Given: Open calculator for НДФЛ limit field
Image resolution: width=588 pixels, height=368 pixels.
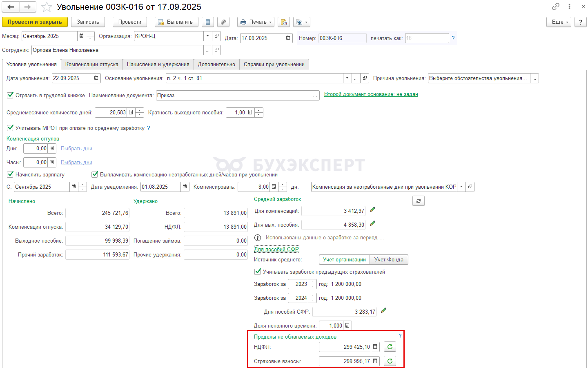Looking at the screenshot, I should 375,347.
